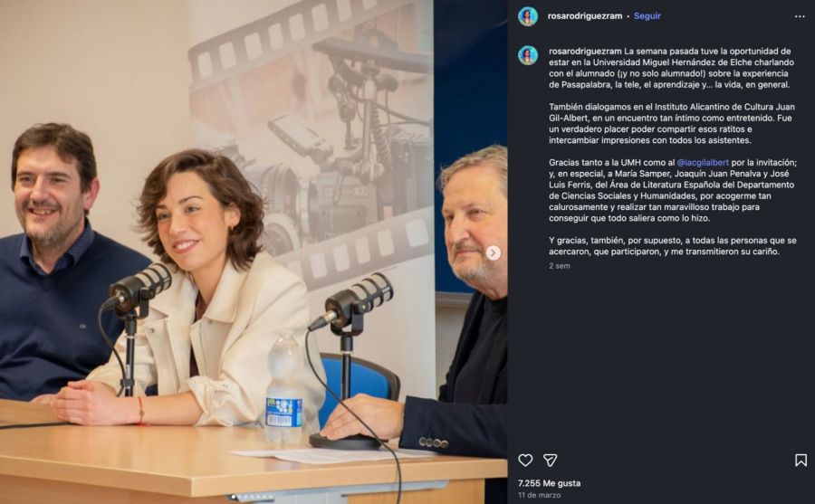Image resolution: width=815 pixels, height=504 pixels.
Task: Follow the account via Seguir
Action: (x=647, y=16)
